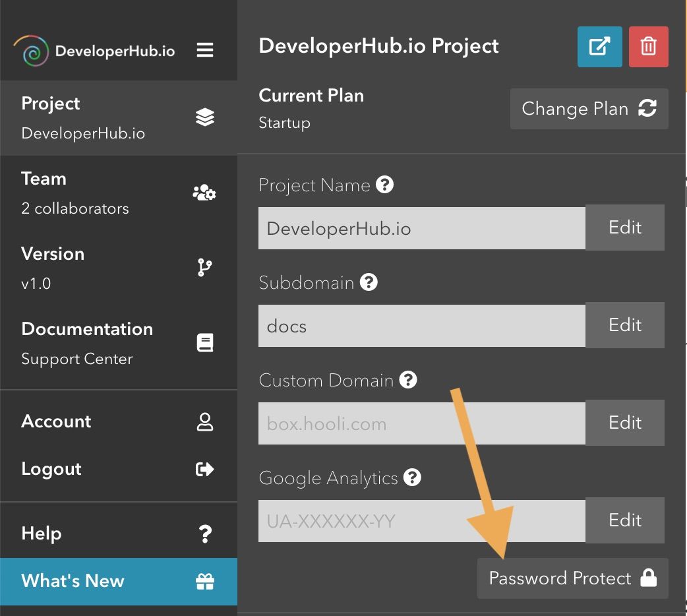Select Logout in the sidebar
Image resolution: width=687 pixels, height=616 pixels.
(119, 469)
